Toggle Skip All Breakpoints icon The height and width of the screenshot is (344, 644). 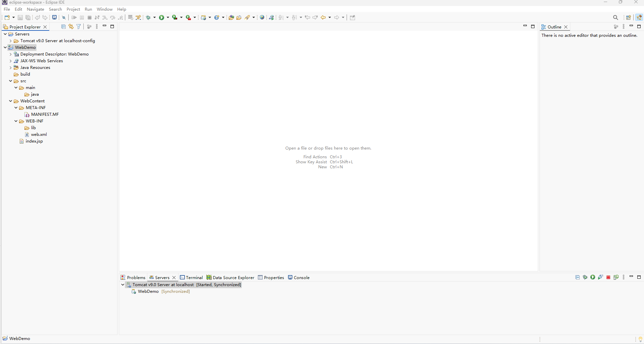[64, 17]
